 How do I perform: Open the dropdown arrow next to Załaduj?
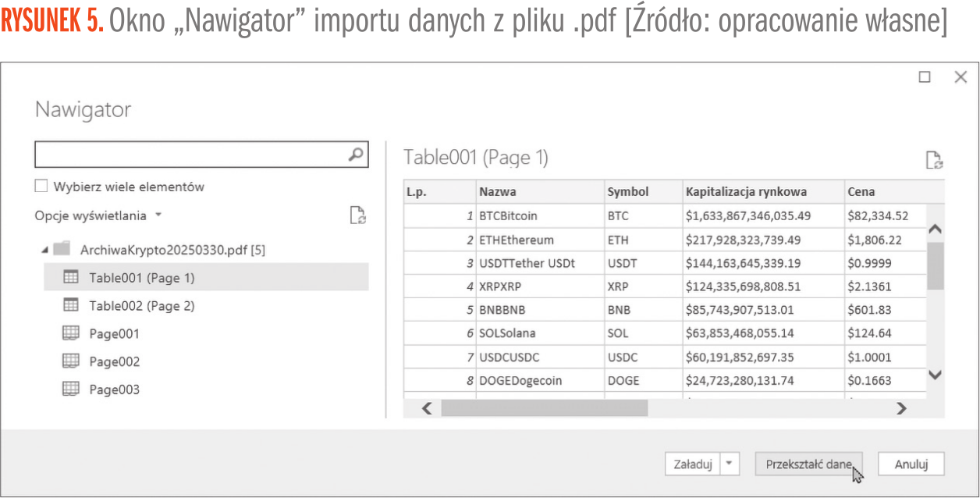(x=729, y=464)
